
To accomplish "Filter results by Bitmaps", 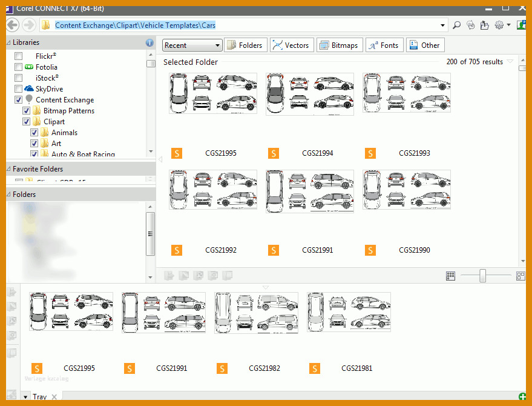I will (x=340, y=45).
